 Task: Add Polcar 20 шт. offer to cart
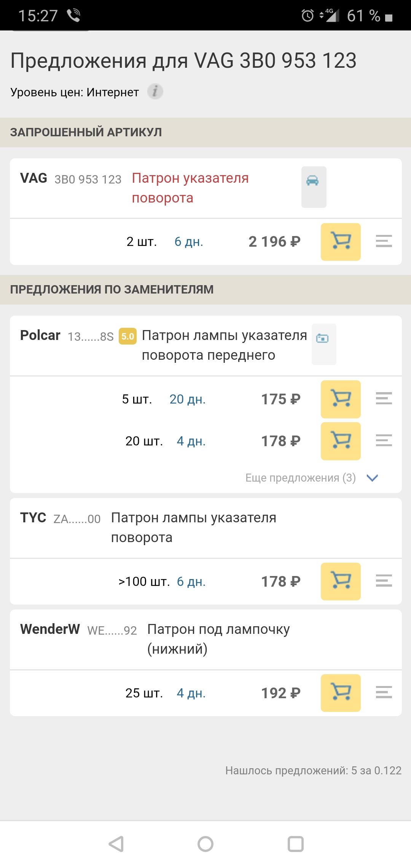point(341,441)
